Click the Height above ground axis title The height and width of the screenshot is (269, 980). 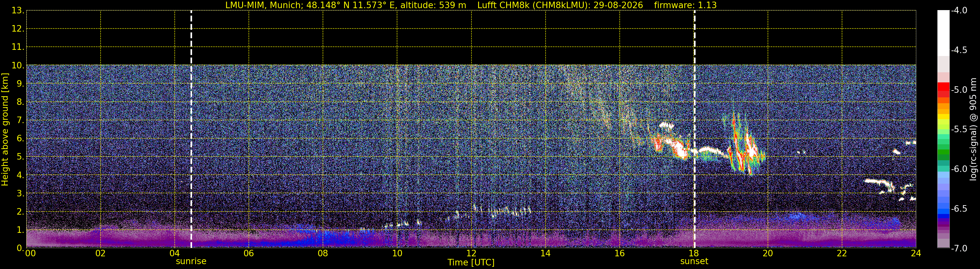5,130
